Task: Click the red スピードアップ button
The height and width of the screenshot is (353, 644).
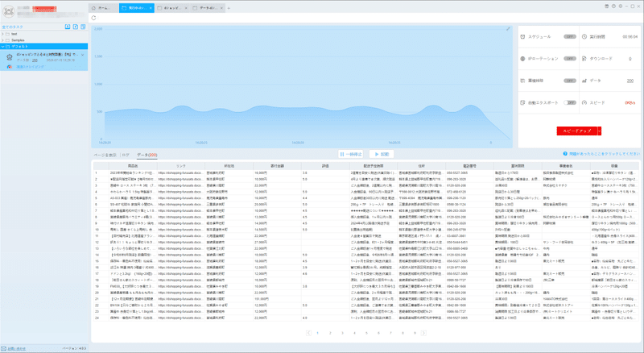Action: (x=576, y=131)
